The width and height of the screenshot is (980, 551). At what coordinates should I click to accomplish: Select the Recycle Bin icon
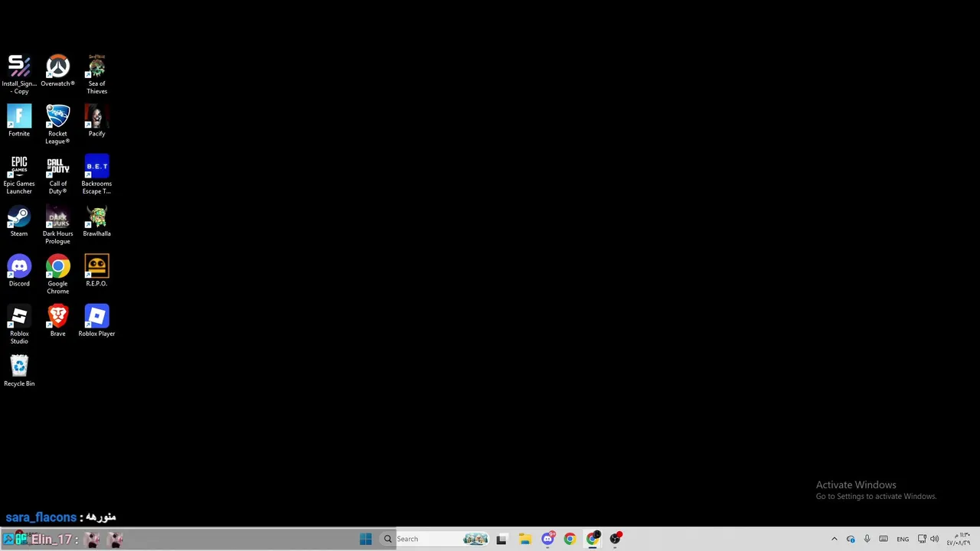19,371
